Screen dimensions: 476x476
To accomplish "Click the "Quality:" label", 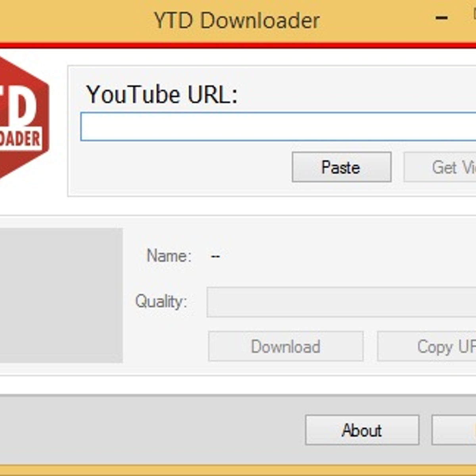I will pyautogui.click(x=161, y=301).
